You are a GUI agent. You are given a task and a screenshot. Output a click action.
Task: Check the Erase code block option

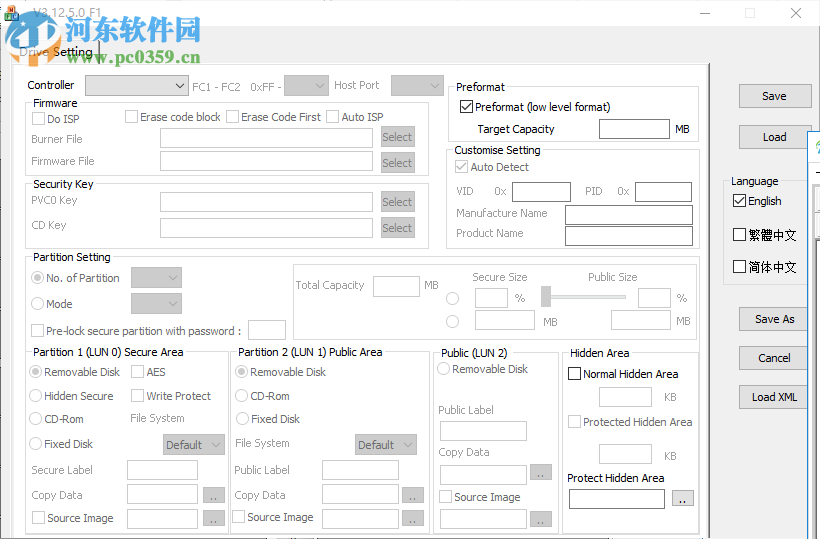(131, 117)
